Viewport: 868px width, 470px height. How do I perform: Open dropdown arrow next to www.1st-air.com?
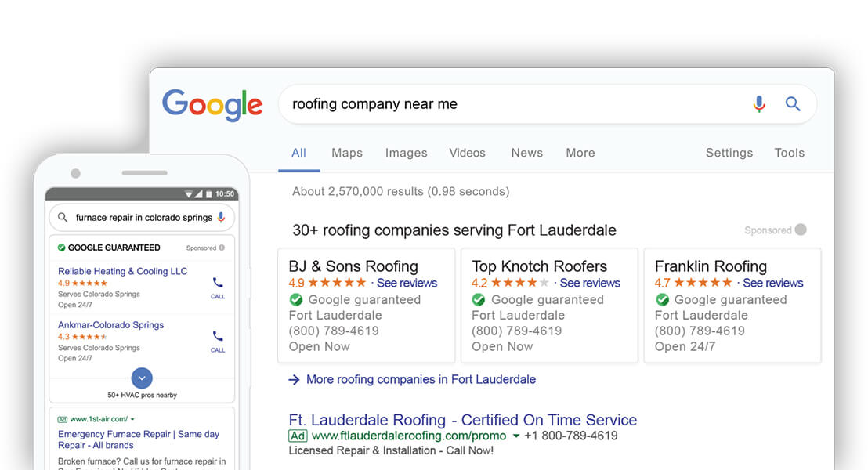pyautogui.click(x=132, y=419)
